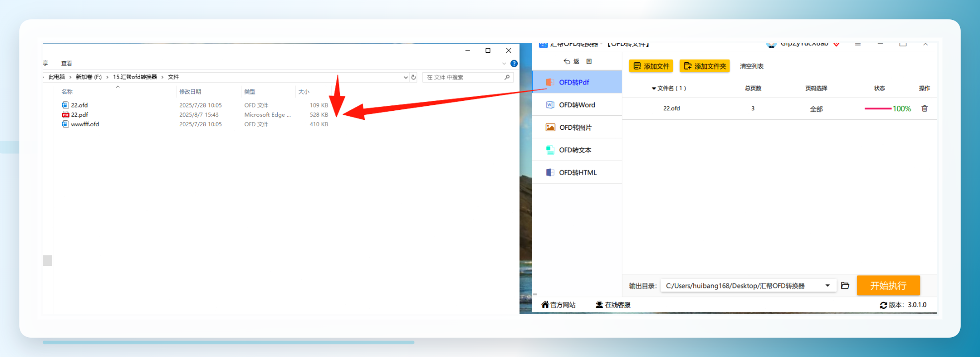This screenshot has width=980, height=357.
Task: Click chevron after 15.汇帮ofd转换器 breadcrumb
Action: click(162, 77)
